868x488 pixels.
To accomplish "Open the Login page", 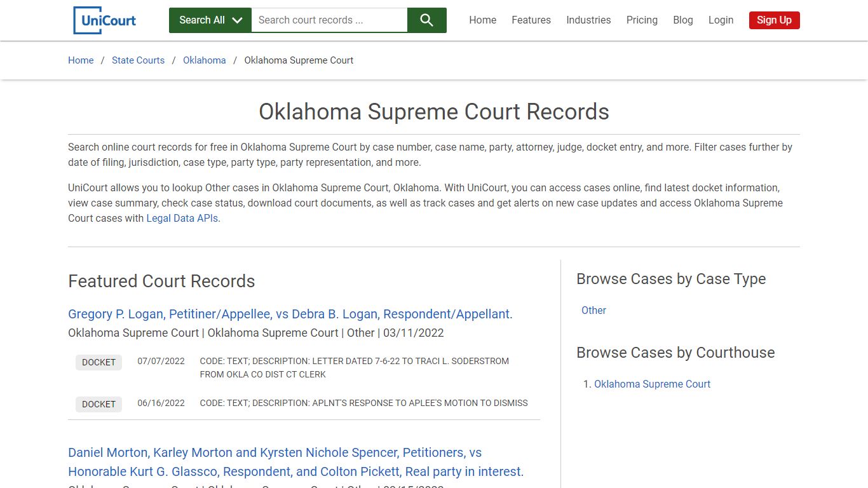I will click(721, 20).
